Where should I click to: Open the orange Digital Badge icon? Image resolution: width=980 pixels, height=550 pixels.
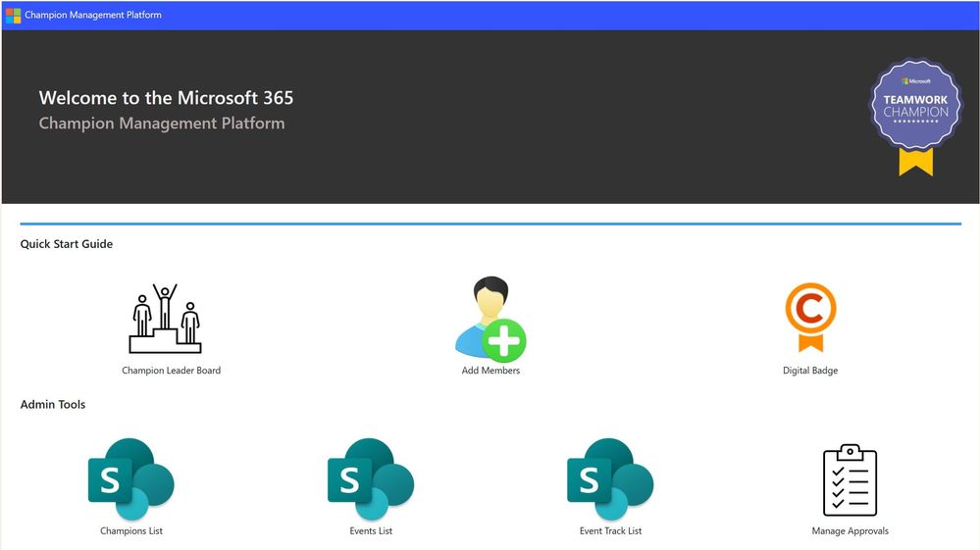point(810,318)
